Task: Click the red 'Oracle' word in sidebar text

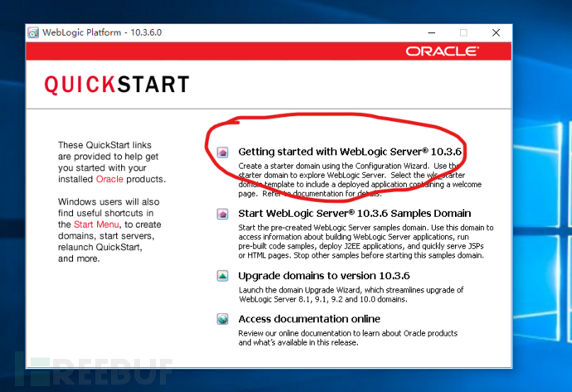Action: point(109,179)
